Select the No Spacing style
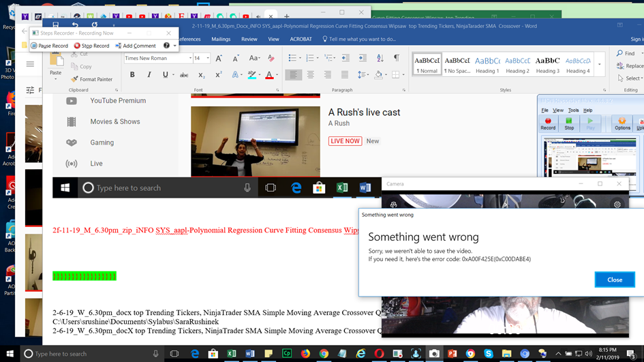Viewport: 644px width, 362px height. click(457, 65)
